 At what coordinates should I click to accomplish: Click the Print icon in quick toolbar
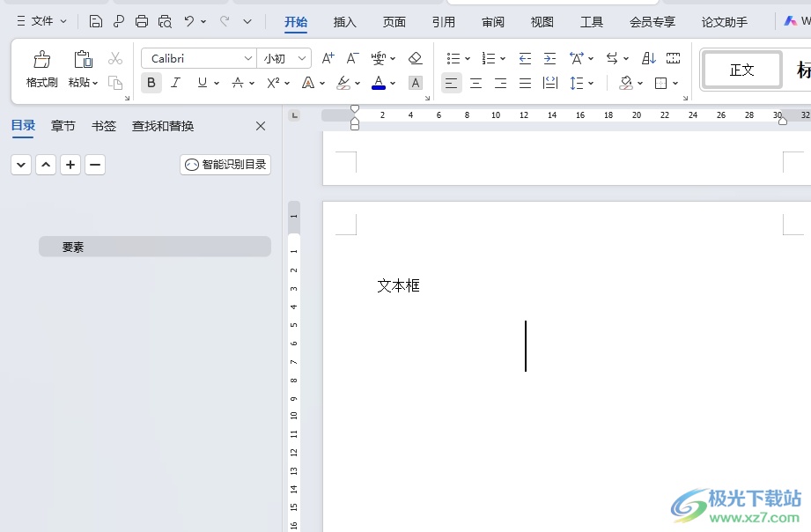pyautogui.click(x=142, y=21)
